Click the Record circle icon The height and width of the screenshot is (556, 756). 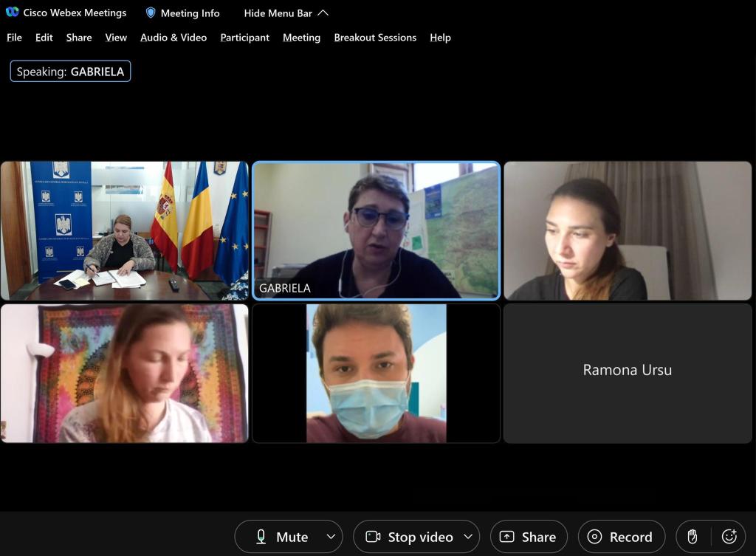594,537
